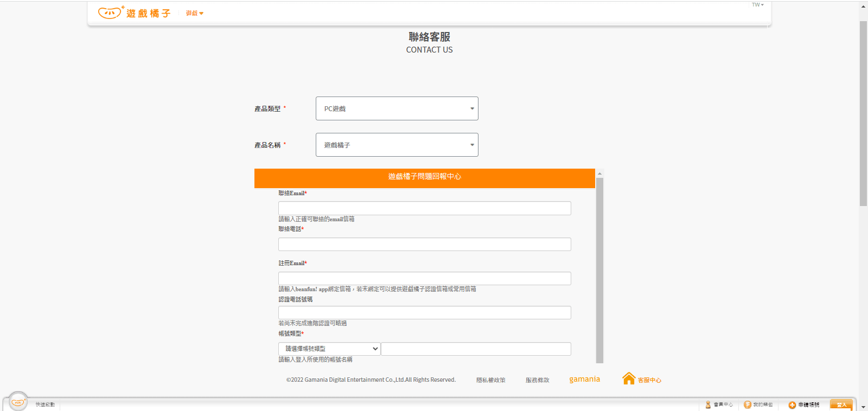Open the 請選擇帳號類型 account type dropdown
Viewport: 868px width, 411px height.
pos(329,349)
